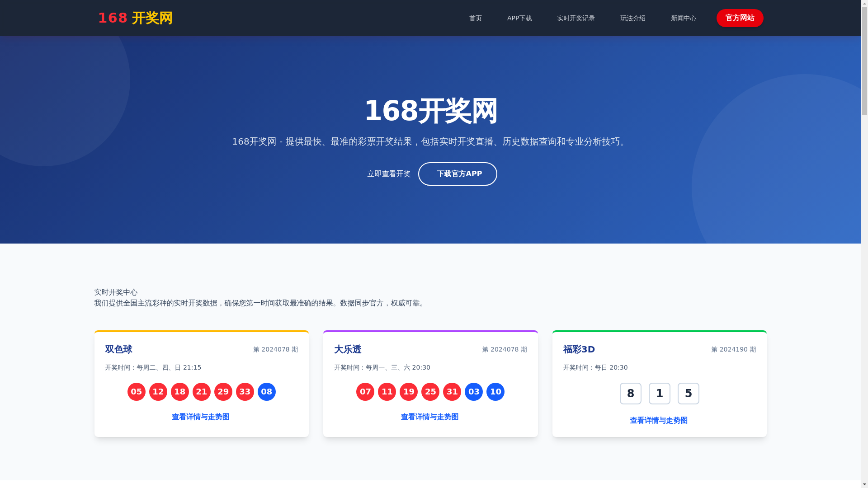Click the 168 开奖网 site logo
The width and height of the screenshot is (868, 488).
tap(135, 18)
